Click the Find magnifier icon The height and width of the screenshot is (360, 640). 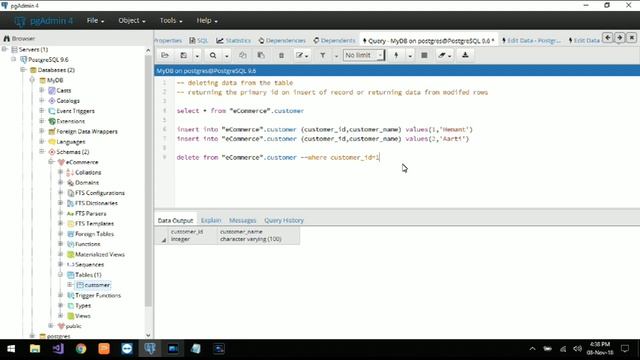pos(213,55)
